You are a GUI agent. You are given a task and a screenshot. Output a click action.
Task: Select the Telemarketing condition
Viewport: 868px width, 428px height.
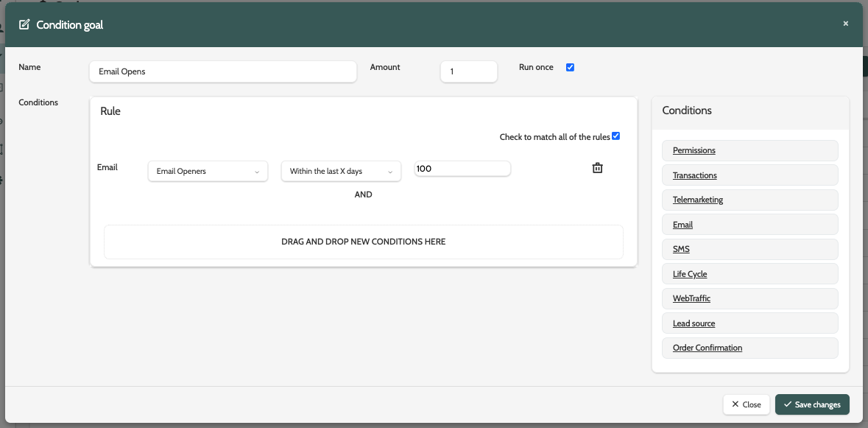tap(749, 200)
